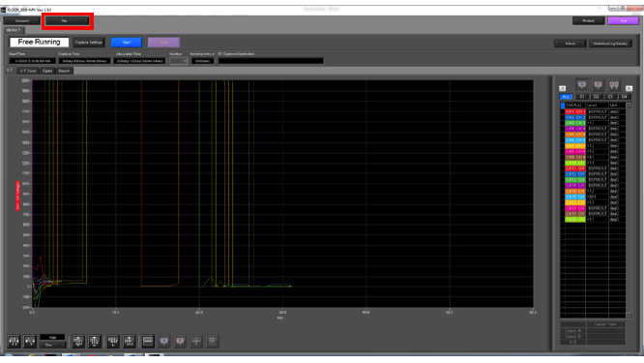
Task: Click the red CH1 color swatch row
Action: [575, 111]
